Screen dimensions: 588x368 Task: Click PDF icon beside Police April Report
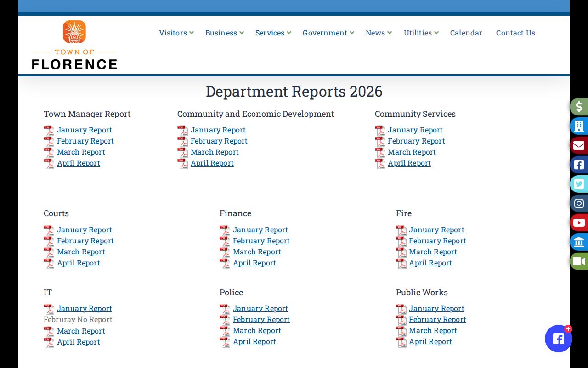(x=225, y=342)
